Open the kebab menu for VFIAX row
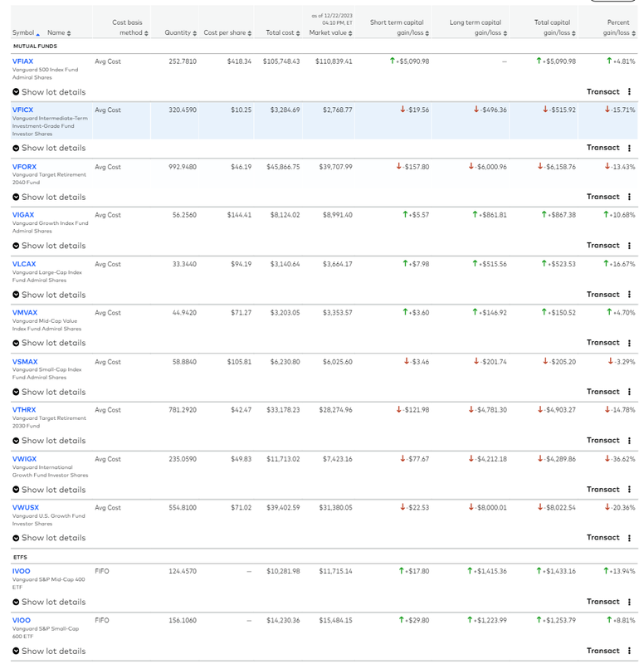 [x=629, y=92]
